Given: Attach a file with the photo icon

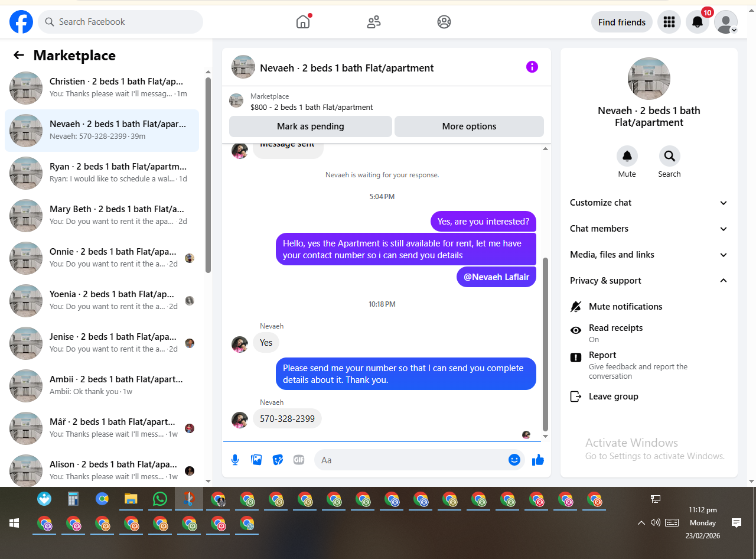Looking at the screenshot, I should pyautogui.click(x=256, y=460).
